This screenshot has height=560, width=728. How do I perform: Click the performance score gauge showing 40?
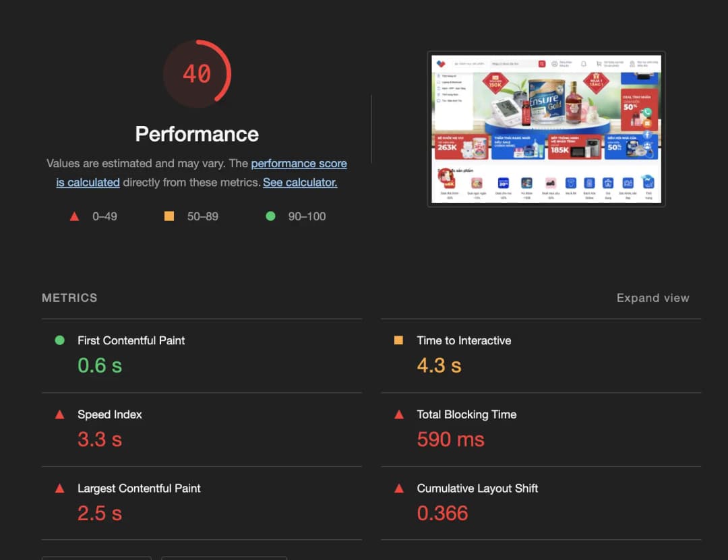(197, 73)
